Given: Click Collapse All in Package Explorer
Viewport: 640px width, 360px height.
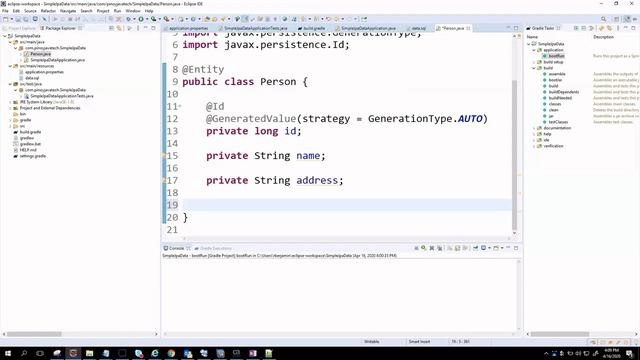Looking at the screenshot, I should click(111, 28).
